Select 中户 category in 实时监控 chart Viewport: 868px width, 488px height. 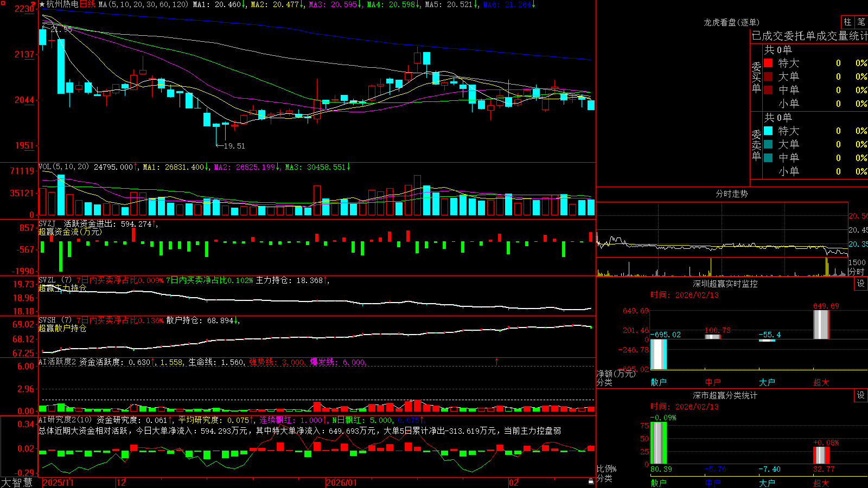pyautogui.click(x=713, y=382)
